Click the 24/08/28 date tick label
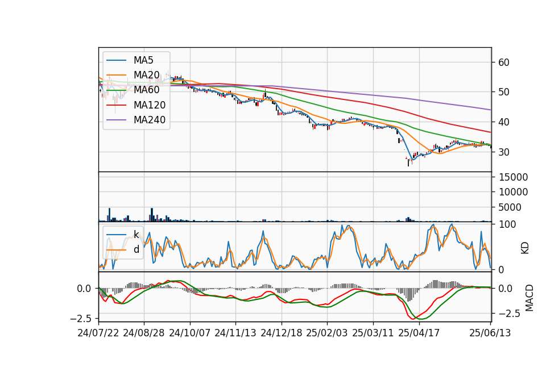The width and height of the screenshot is (546, 392). [144, 333]
